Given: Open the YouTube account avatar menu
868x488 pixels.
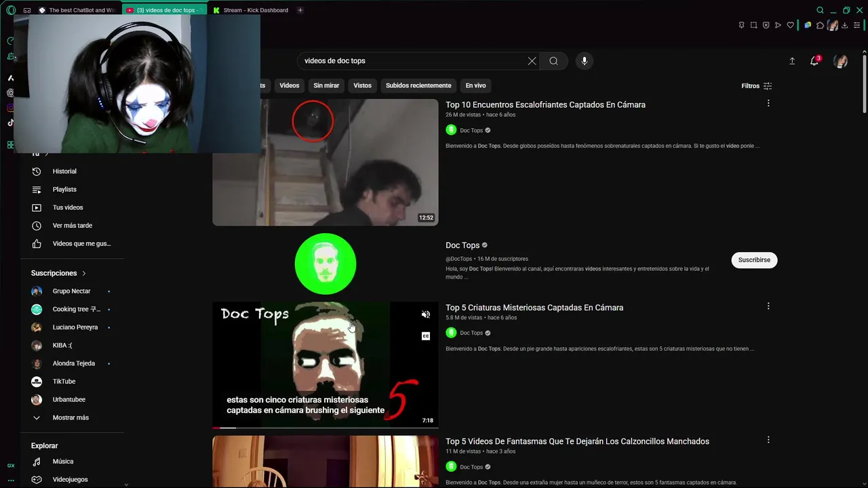Looking at the screenshot, I should pos(840,61).
